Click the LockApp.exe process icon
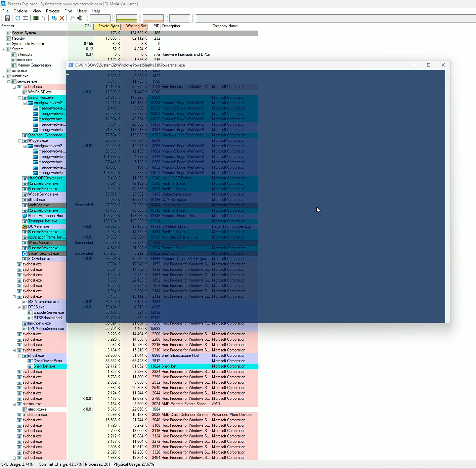 pos(25,205)
